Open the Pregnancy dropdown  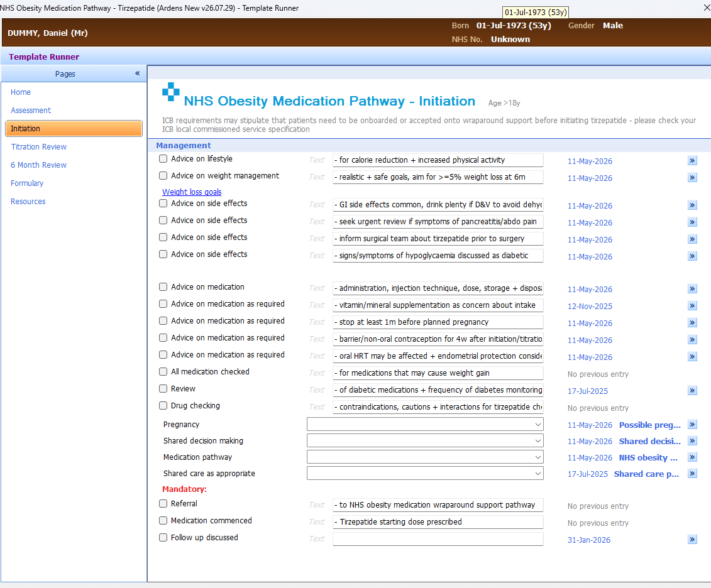[425, 425]
